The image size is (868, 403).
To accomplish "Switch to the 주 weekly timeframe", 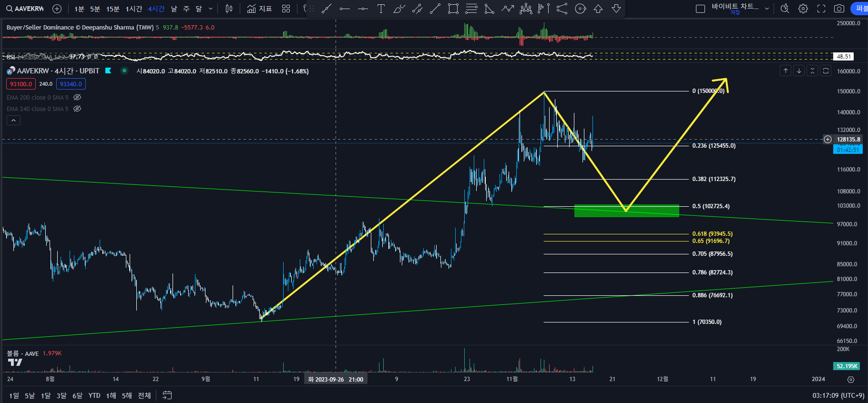I will point(186,9).
